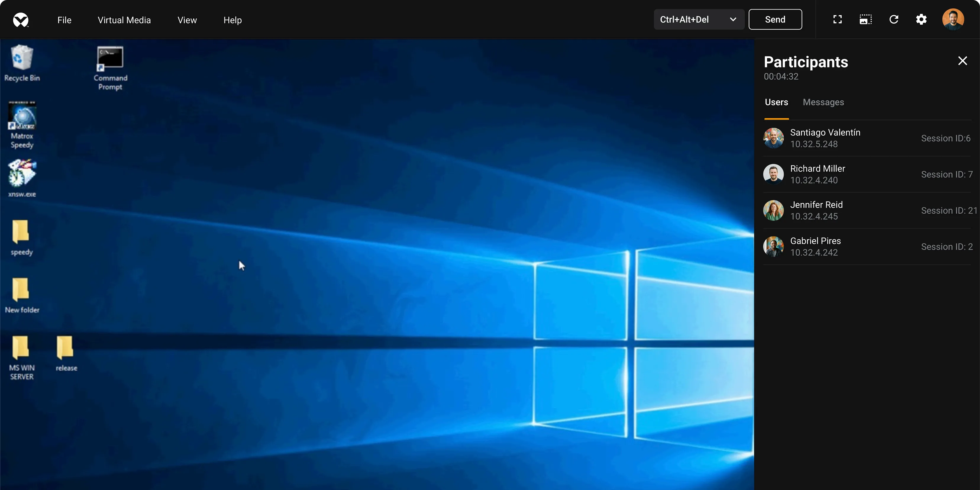Switch to the Users tab

click(x=776, y=102)
